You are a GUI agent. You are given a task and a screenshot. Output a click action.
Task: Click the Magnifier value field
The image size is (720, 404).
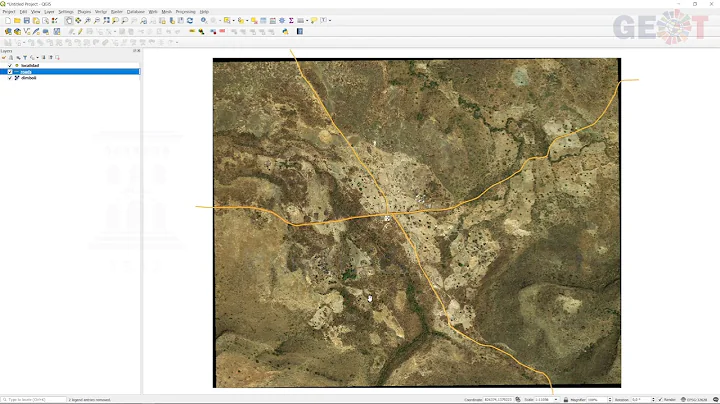click(597, 399)
